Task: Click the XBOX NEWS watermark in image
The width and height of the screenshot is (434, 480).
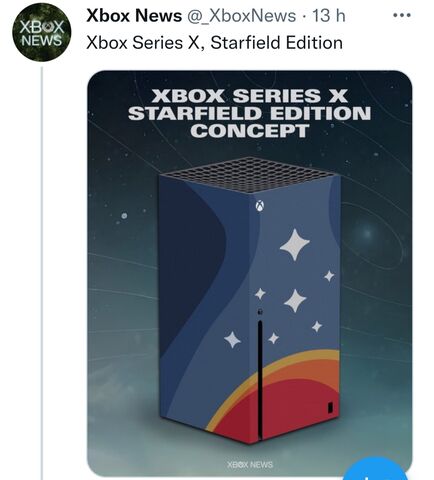Action: pyautogui.click(x=250, y=464)
